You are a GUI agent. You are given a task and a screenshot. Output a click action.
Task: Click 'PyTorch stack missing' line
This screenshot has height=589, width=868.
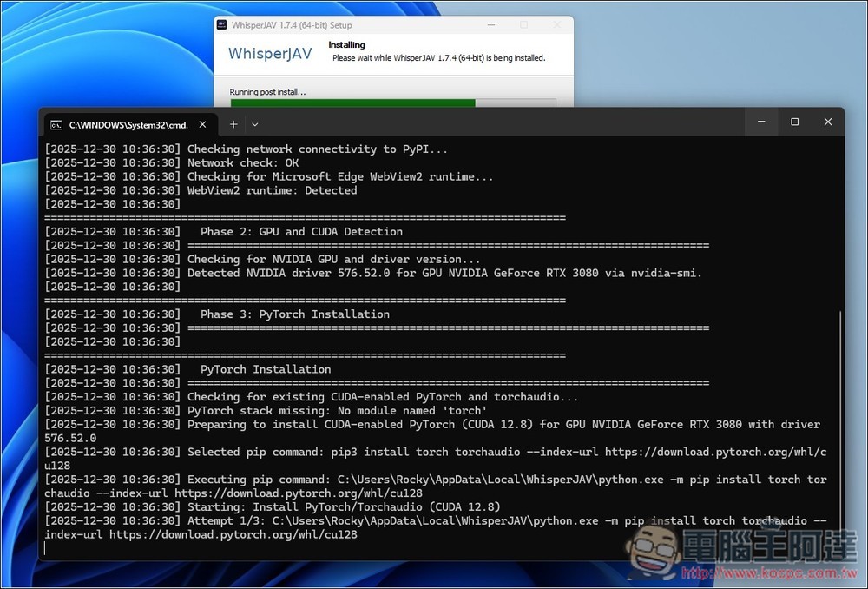[266, 411]
